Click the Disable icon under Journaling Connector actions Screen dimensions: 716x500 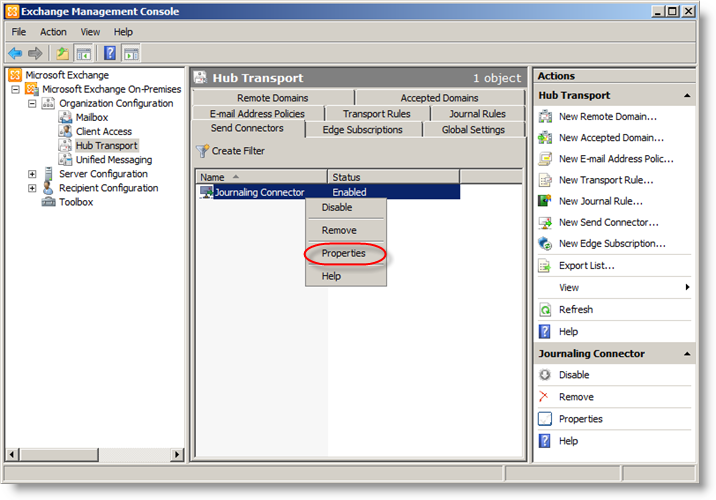click(545, 375)
